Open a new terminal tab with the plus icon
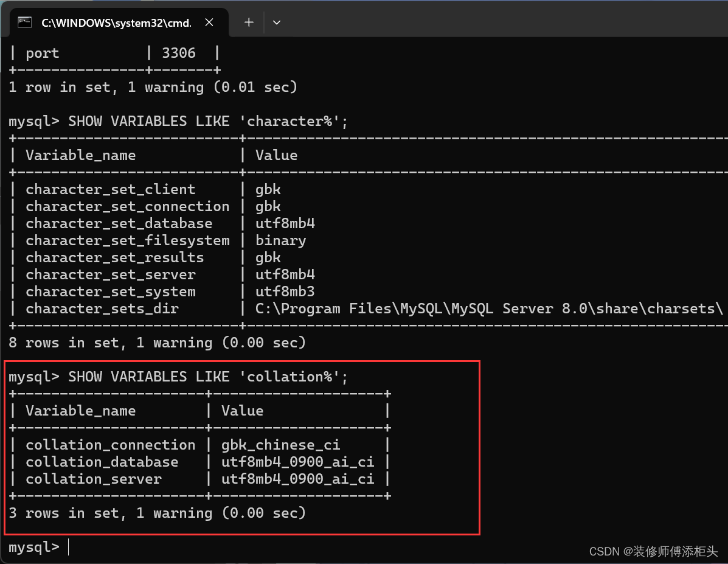 tap(249, 22)
